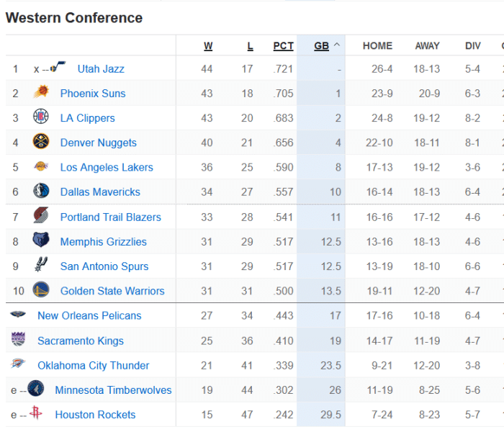Sort standings by W column

[208, 46]
